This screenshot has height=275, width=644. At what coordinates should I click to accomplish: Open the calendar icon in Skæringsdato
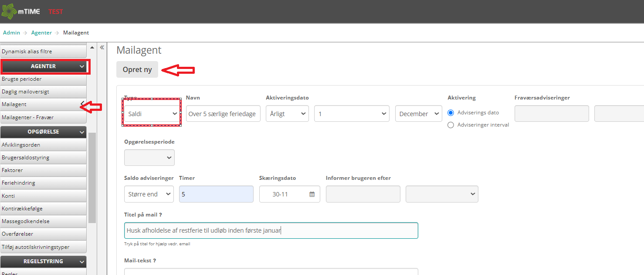point(312,194)
